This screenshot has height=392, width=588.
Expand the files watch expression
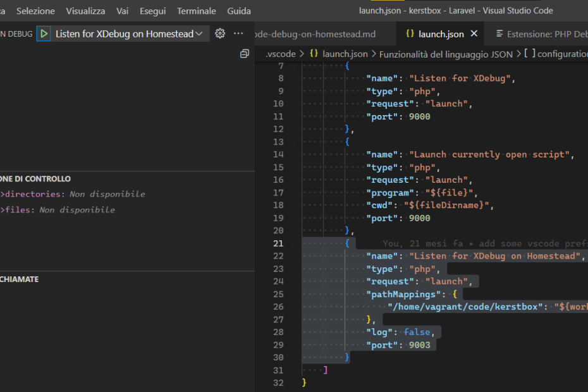tap(3, 210)
